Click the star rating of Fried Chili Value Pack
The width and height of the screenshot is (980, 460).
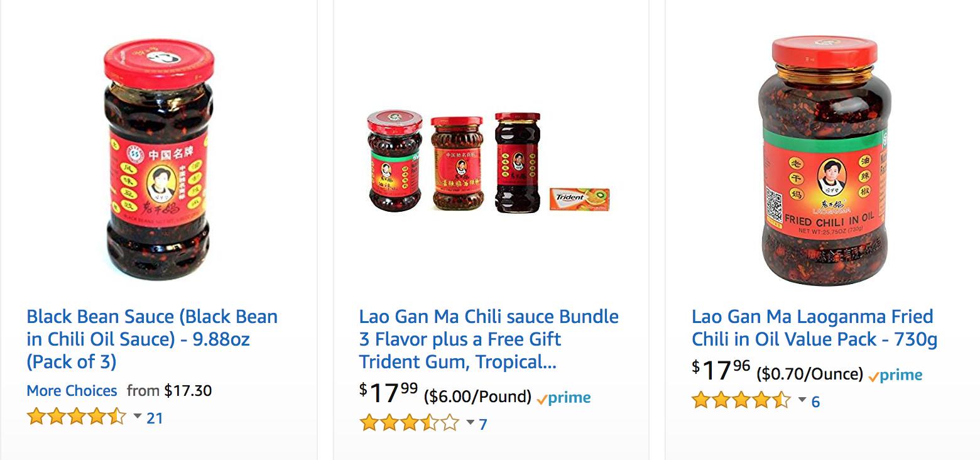click(x=741, y=400)
